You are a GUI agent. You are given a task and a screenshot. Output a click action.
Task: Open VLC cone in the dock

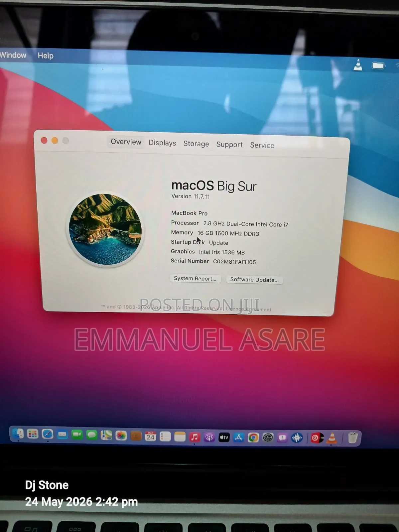coord(332,438)
